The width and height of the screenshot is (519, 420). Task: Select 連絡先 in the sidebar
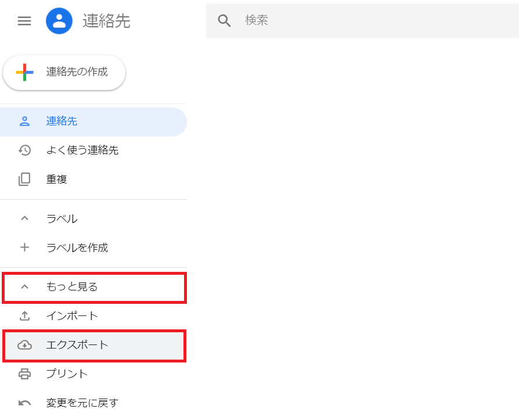pos(93,121)
